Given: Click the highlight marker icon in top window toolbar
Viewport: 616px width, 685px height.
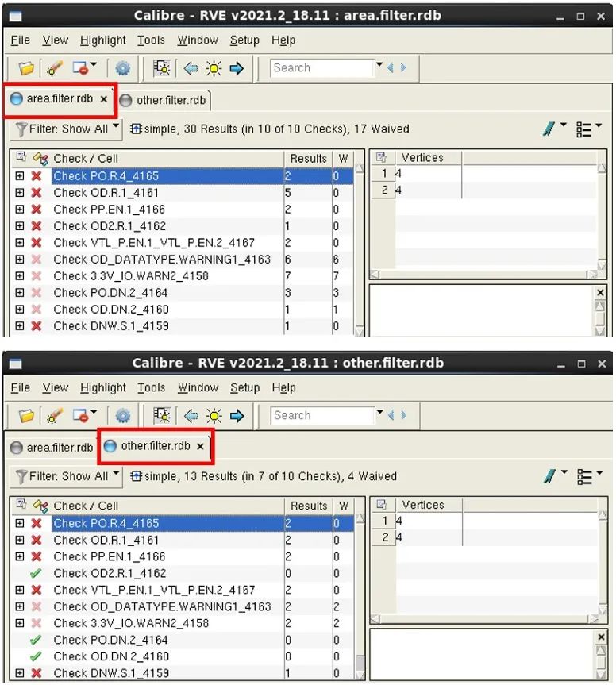Looking at the screenshot, I should [x=55, y=68].
